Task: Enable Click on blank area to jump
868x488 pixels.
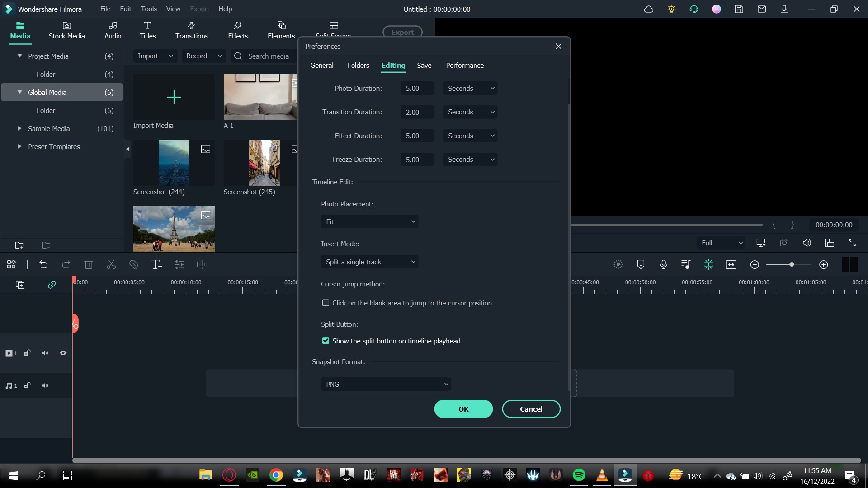Action: 325,303
